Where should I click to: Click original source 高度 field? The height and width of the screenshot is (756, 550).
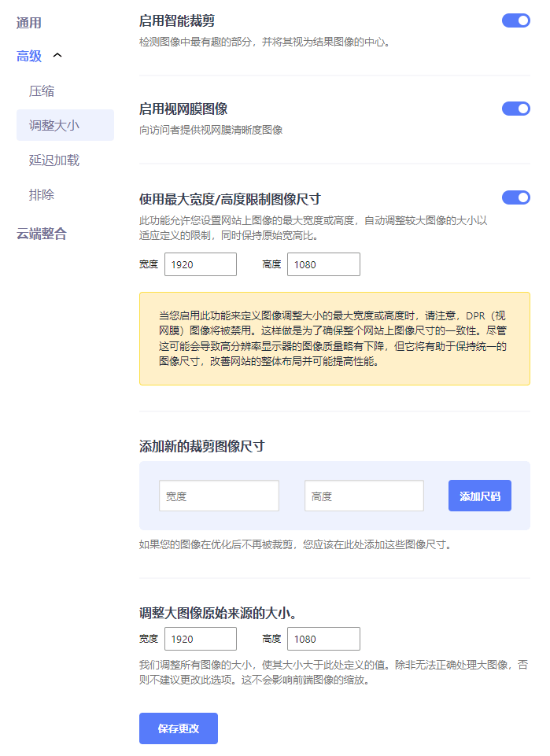tap(323, 639)
